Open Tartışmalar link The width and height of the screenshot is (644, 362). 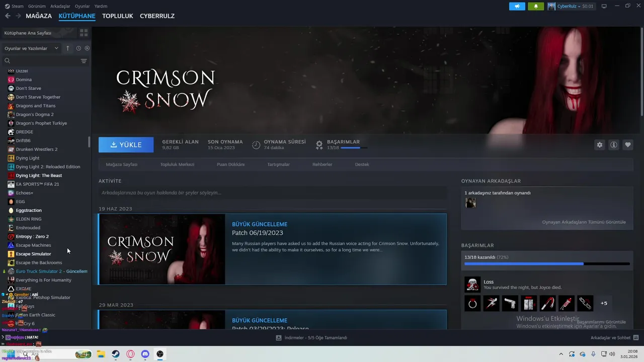tap(278, 164)
